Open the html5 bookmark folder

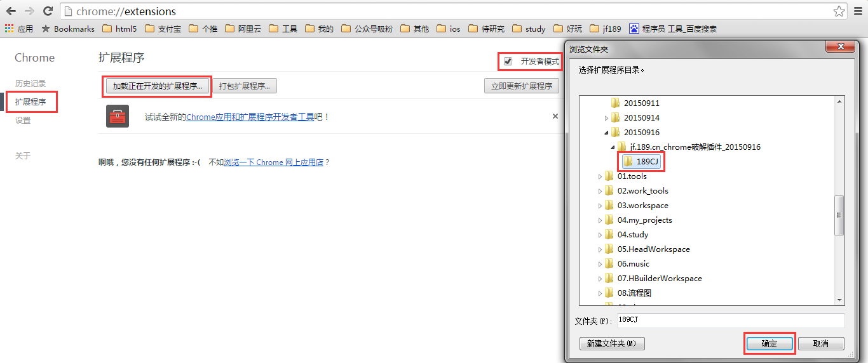119,29
